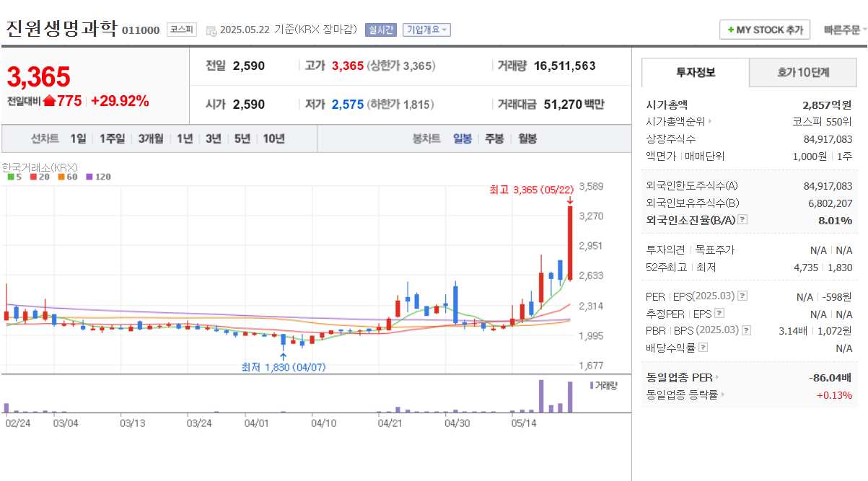Click the 최고 3,365 (05/22) chart marker

(x=531, y=190)
